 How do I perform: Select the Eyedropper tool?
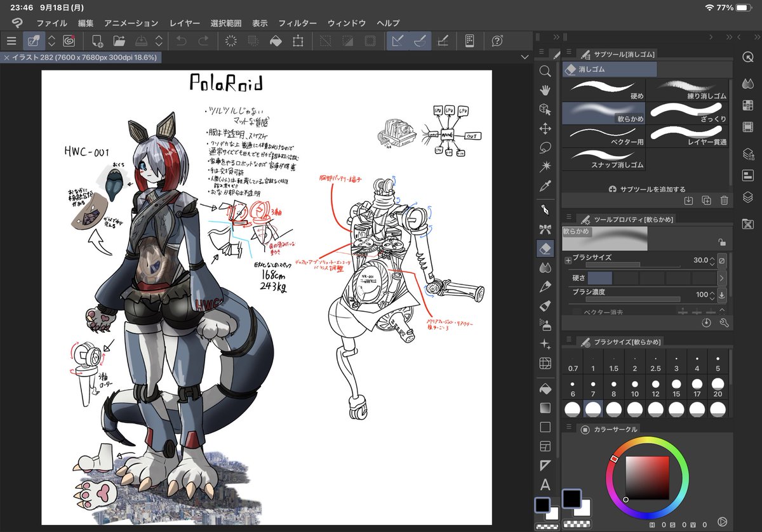[x=545, y=186]
